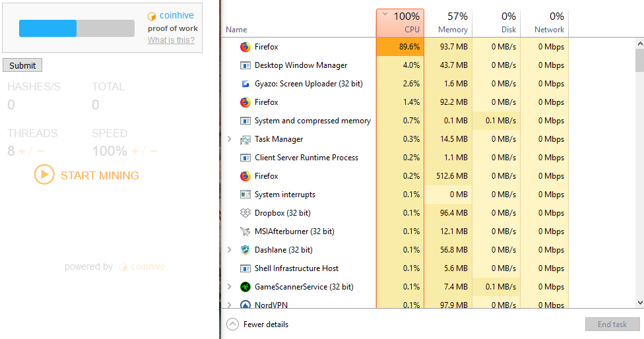Increase thread count with plus sign
644x339 pixels.
22,151
